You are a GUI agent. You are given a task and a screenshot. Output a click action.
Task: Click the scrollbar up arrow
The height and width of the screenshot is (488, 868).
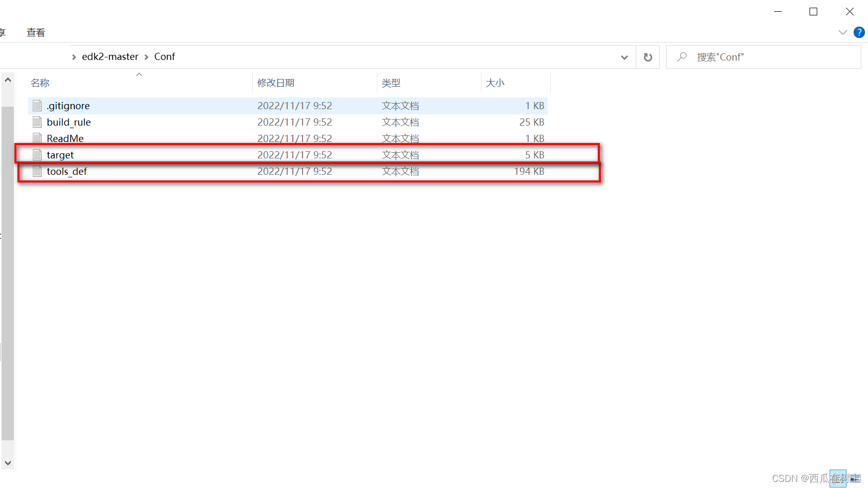8,79
